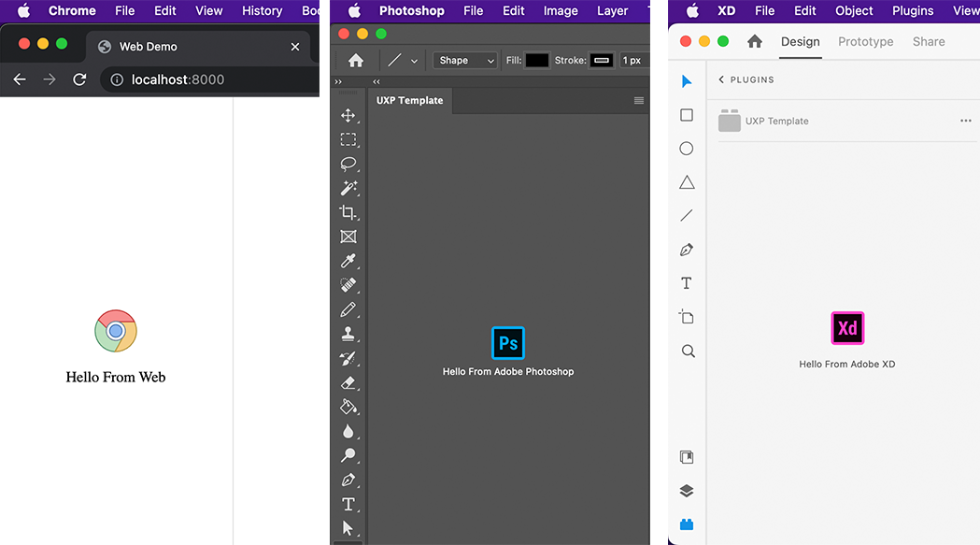The width and height of the screenshot is (980, 545).
Task: Select the Clone Stamp tool in Photoshop
Action: 348,334
